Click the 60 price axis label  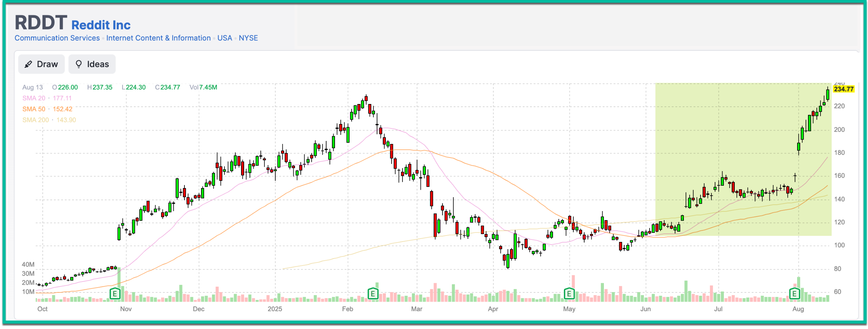(837, 292)
